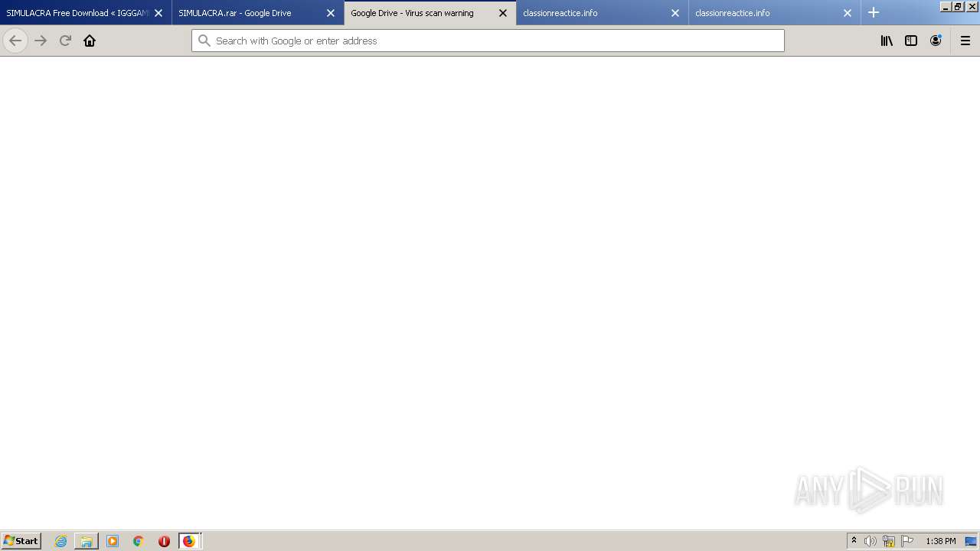Close the Firefox window
This screenshot has width=980, height=551.
(x=972, y=6)
